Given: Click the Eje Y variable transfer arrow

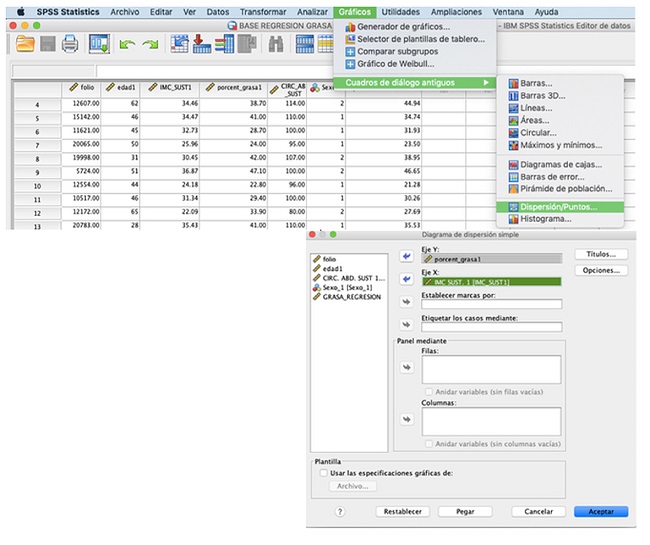Looking at the screenshot, I should pyautogui.click(x=406, y=256).
